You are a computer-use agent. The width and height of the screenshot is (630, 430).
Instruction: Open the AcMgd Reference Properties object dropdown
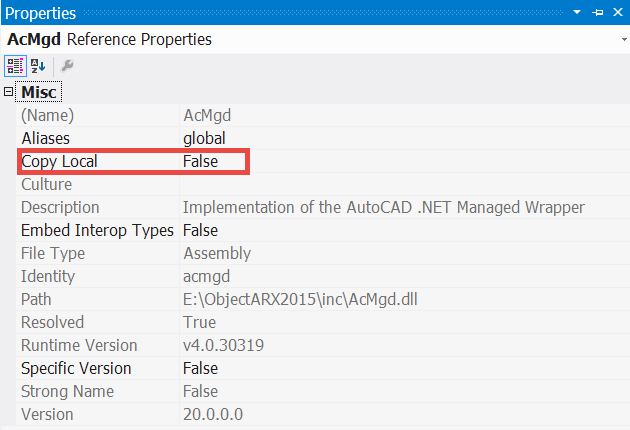[x=624, y=39]
